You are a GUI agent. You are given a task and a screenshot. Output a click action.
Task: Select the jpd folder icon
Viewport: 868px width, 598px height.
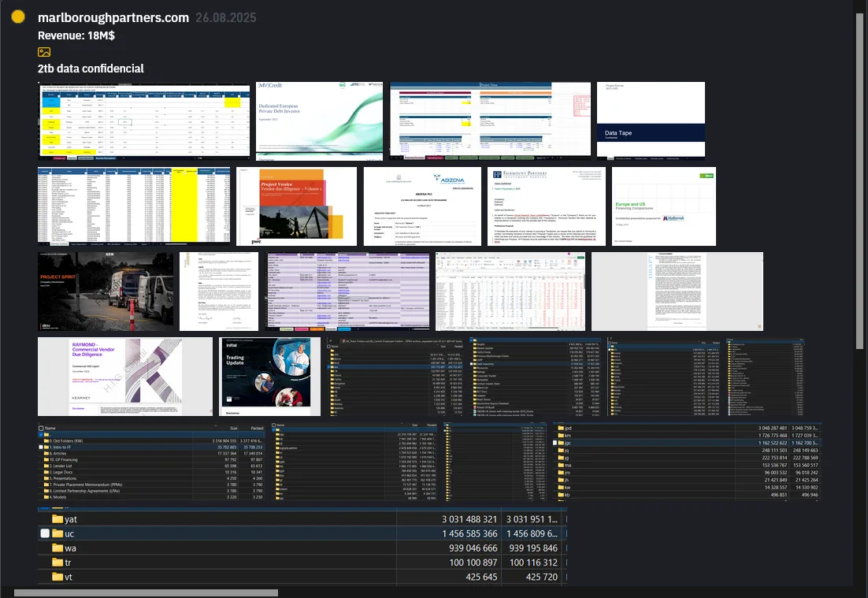[x=559, y=428]
